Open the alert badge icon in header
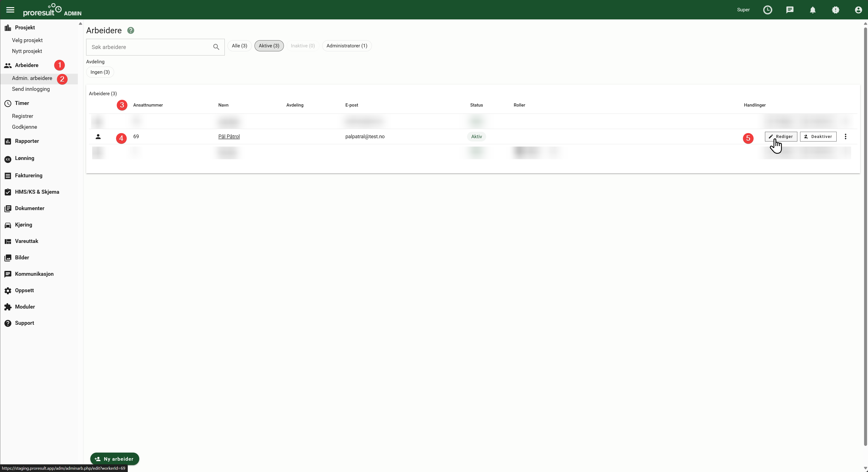This screenshot has width=868, height=472. [x=836, y=10]
